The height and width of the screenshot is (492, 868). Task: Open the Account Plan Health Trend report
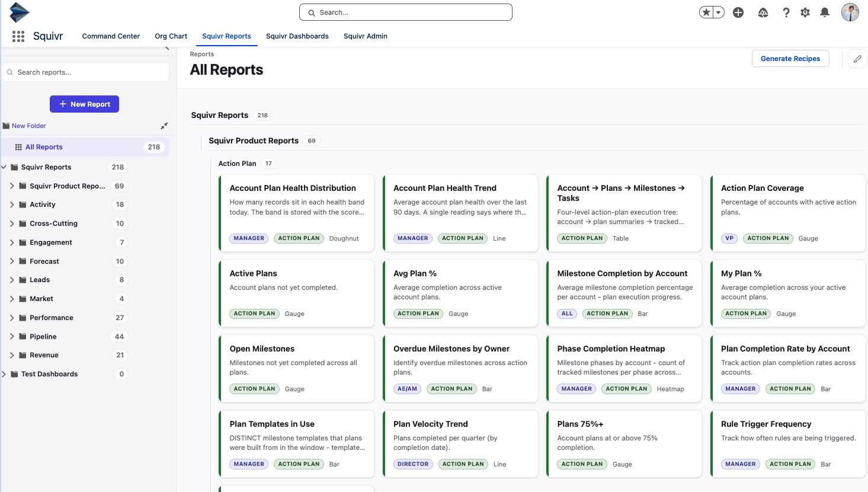pyautogui.click(x=460, y=213)
